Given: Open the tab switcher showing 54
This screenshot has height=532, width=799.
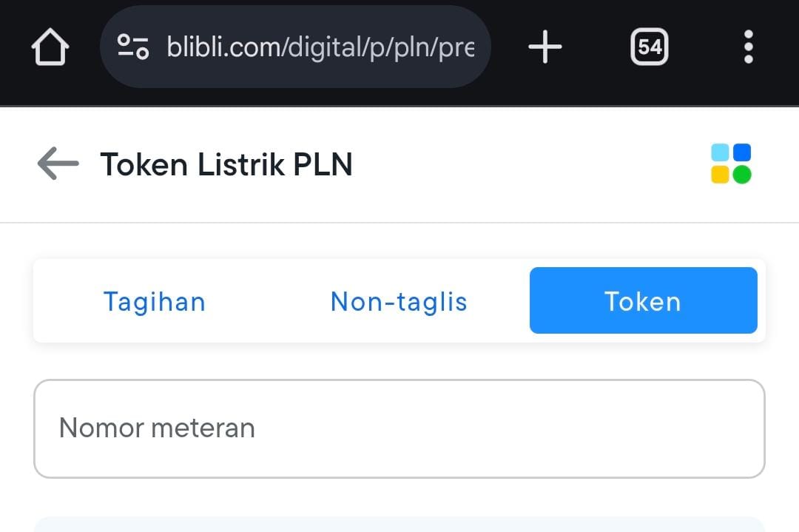Looking at the screenshot, I should (x=650, y=47).
